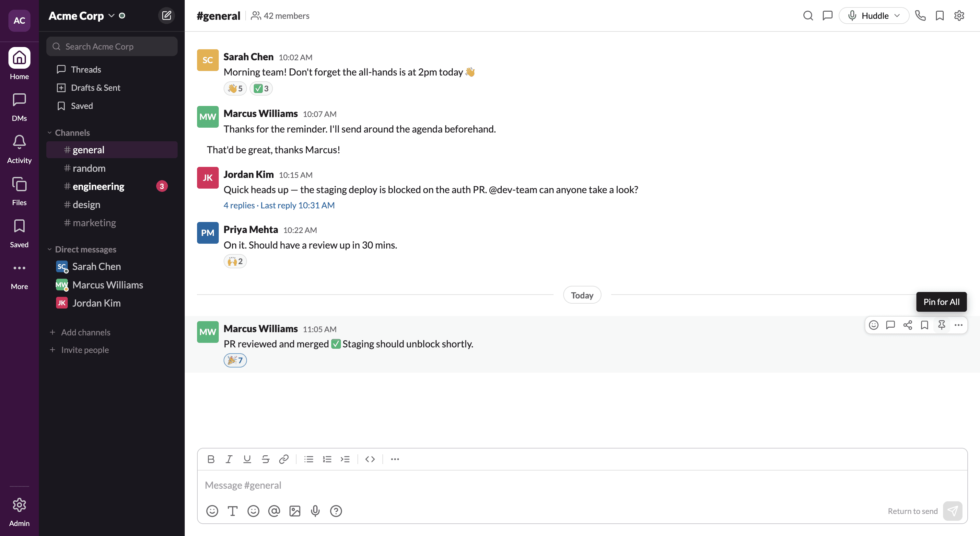
Task: Open bookmarks icon in channel header
Action: tap(940, 16)
